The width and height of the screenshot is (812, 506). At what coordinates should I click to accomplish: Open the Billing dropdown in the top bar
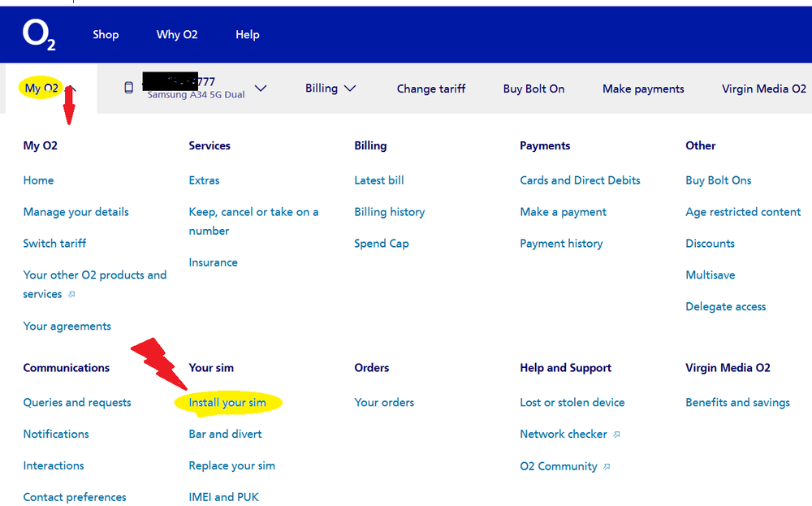pyautogui.click(x=330, y=88)
